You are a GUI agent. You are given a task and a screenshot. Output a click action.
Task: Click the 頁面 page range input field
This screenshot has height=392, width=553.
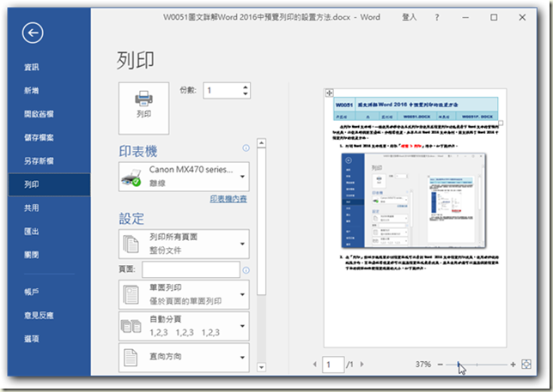click(191, 270)
